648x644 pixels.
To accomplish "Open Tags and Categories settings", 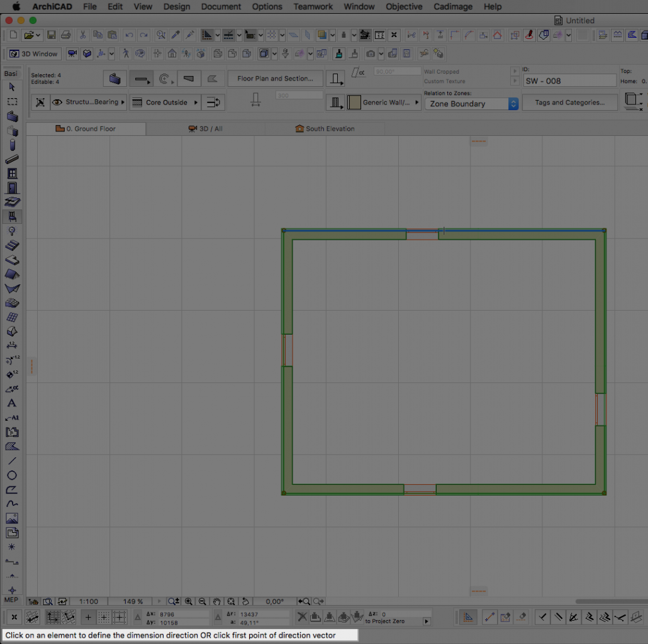I will (x=569, y=103).
